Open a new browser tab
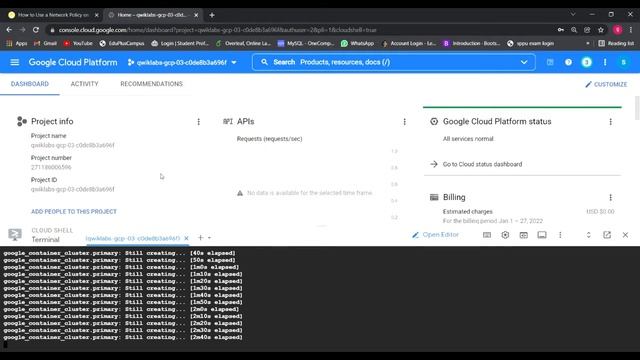 pos(212,15)
